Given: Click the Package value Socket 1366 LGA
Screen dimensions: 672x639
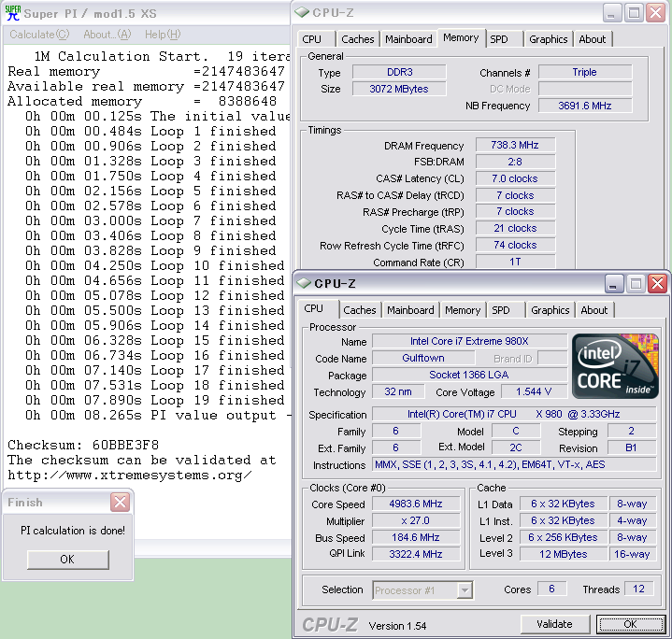Looking at the screenshot, I should click(469, 375).
